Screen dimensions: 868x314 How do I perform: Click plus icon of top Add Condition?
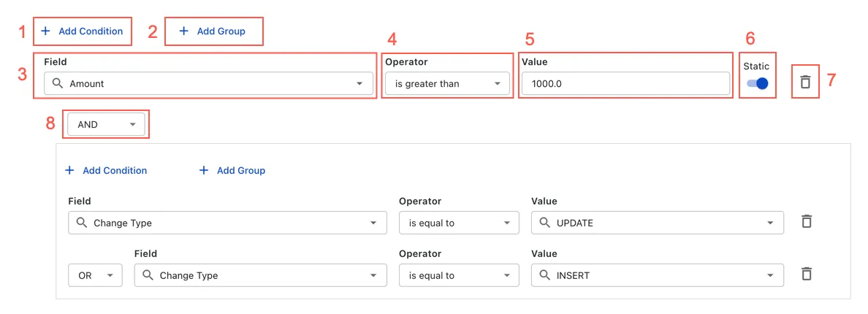(x=45, y=31)
